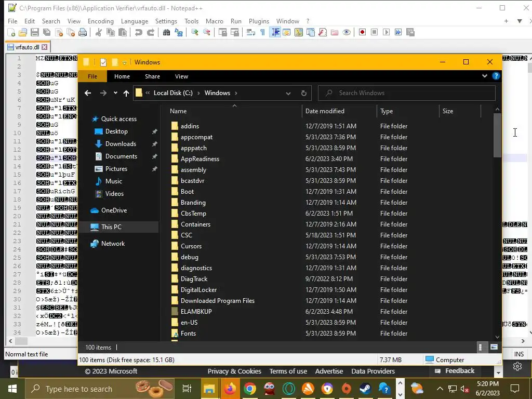Open the Explorer Home ribbon tab

(x=122, y=76)
